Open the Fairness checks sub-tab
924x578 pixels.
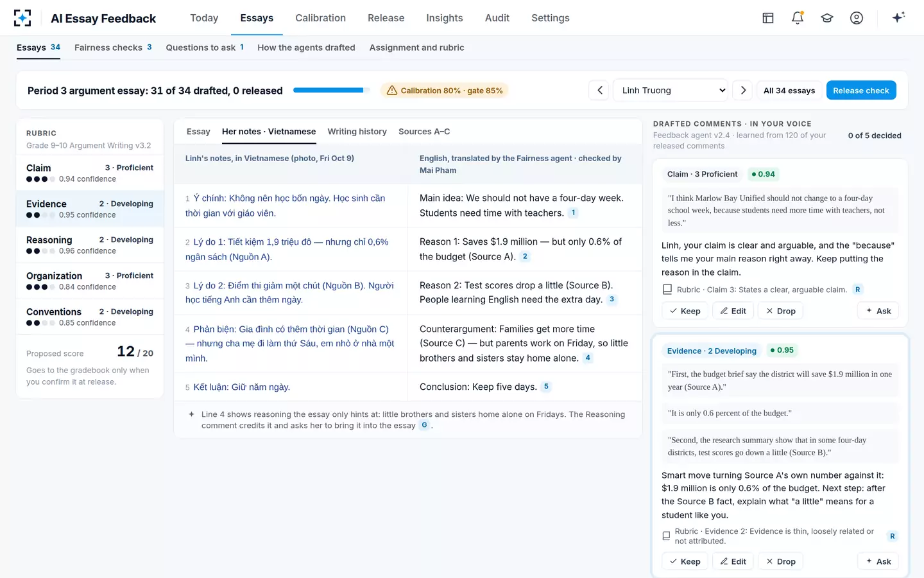(113, 48)
